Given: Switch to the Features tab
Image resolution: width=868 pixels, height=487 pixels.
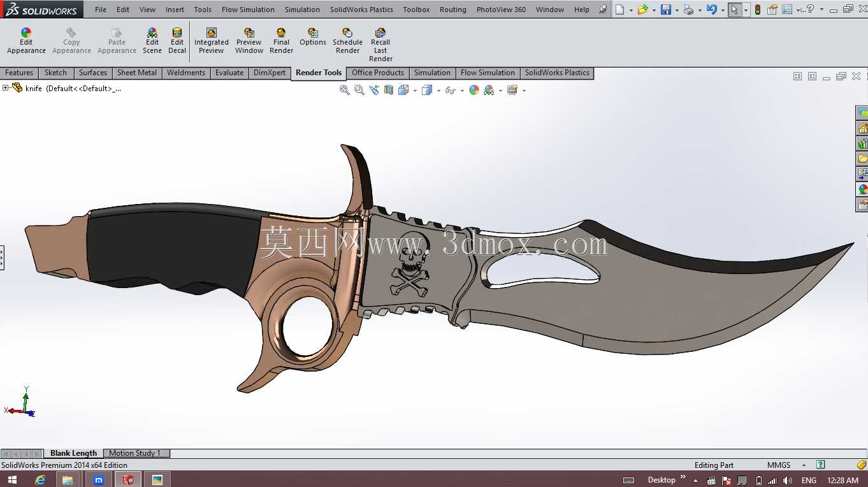Looking at the screenshot, I should pyautogui.click(x=19, y=73).
